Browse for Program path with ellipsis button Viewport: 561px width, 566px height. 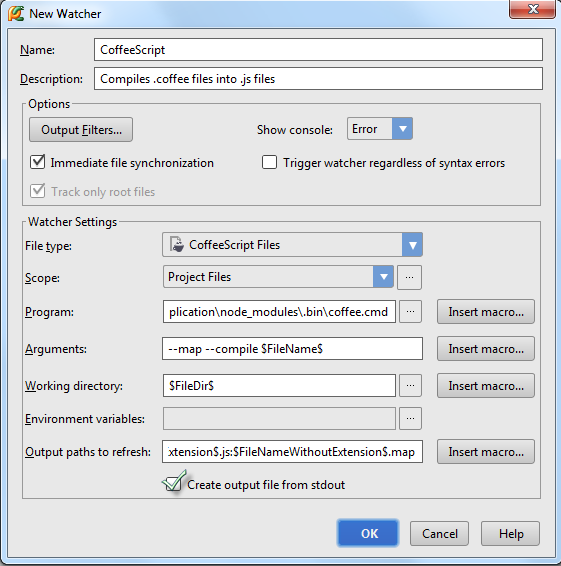[410, 311]
